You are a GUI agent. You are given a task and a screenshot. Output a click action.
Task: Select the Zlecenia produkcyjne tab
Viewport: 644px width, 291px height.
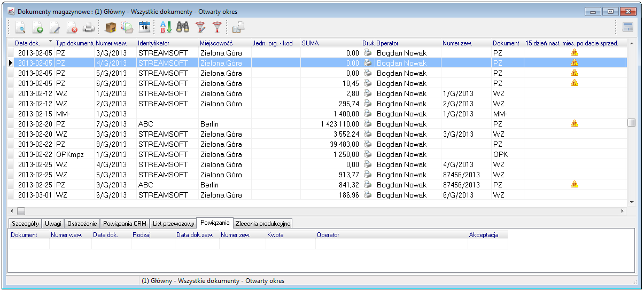point(262,223)
